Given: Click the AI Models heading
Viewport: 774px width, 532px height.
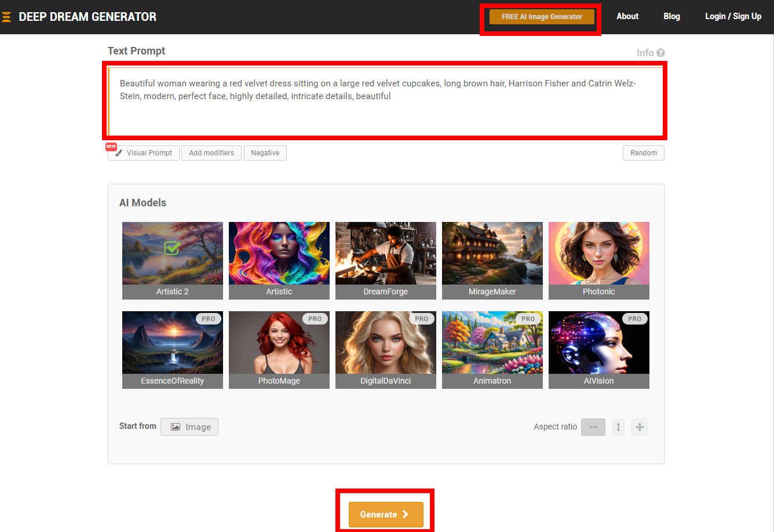Looking at the screenshot, I should coord(143,203).
